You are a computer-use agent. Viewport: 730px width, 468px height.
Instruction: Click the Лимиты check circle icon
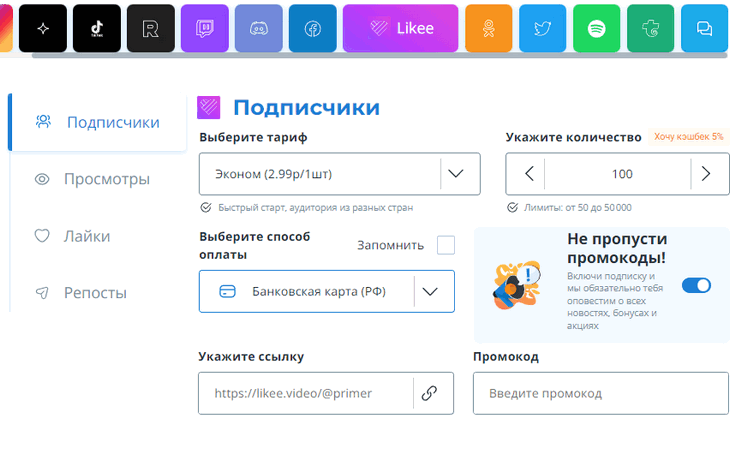tap(512, 208)
